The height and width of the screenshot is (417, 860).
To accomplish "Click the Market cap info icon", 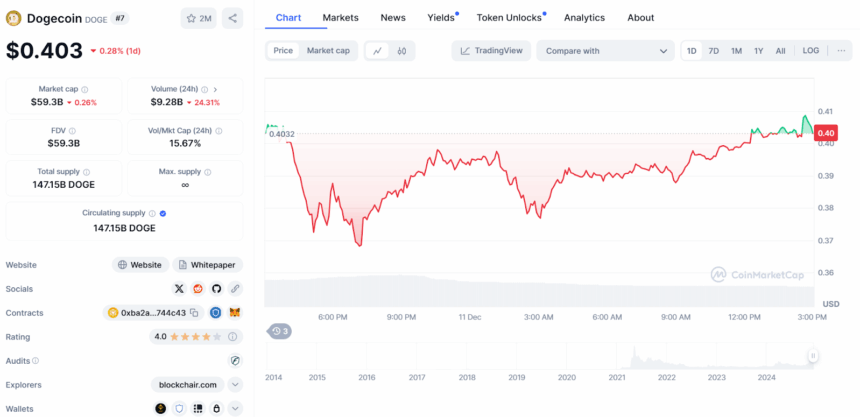I will pyautogui.click(x=85, y=89).
